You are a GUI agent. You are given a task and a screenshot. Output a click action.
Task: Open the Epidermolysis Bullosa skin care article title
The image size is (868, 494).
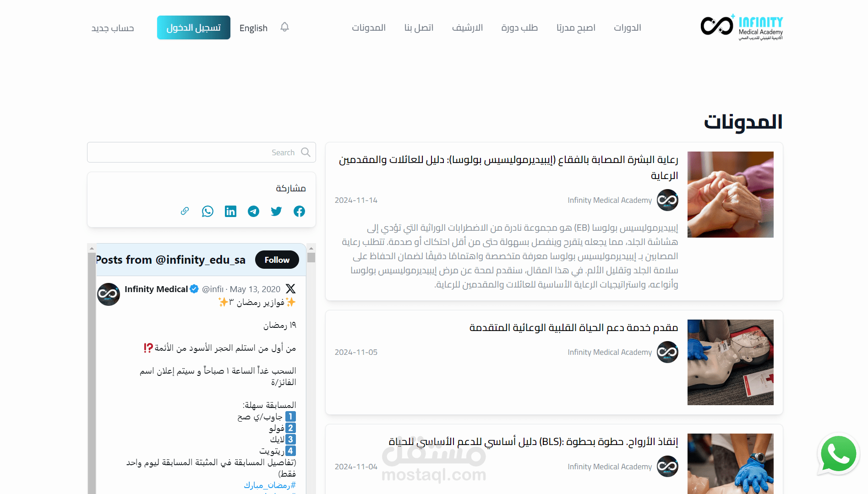508,167
